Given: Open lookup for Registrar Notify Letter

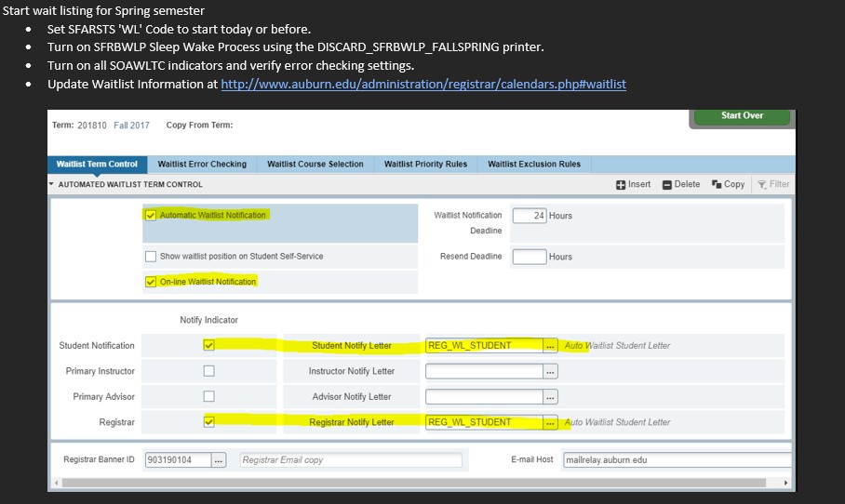Looking at the screenshot, I should (x=551, y=422).
